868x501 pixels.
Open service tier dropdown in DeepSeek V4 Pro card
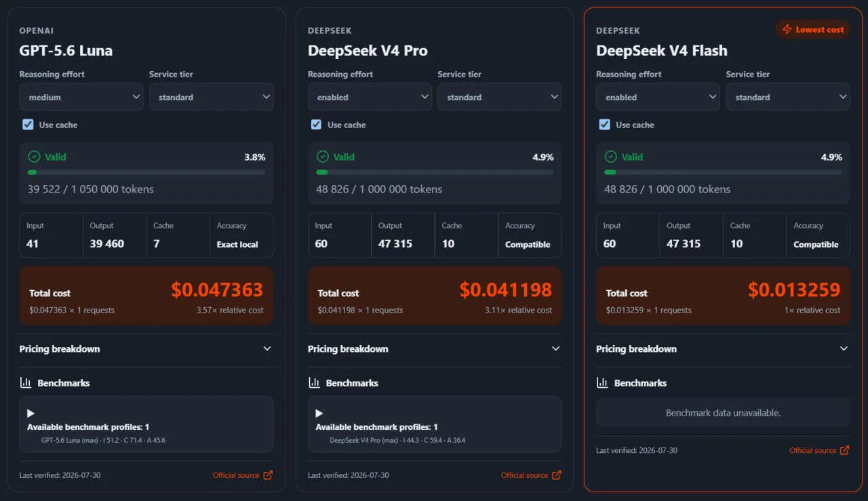500,97
